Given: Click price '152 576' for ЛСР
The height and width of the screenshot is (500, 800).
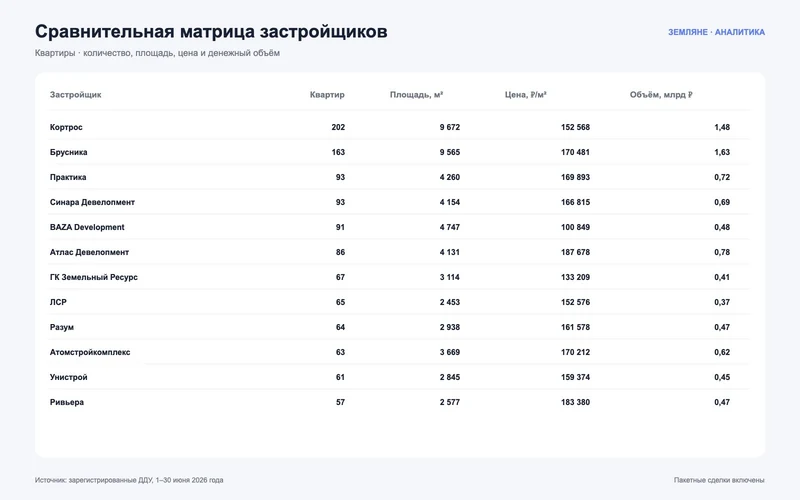Looking at the screenshot, I should pyautogui.click(x=576, y=302).
